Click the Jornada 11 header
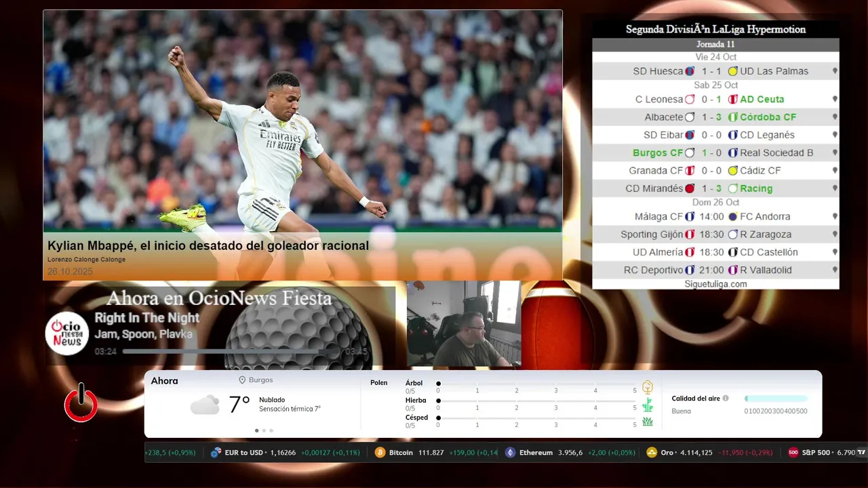Viewport: 868px width, 488px height. click(715, 44)
